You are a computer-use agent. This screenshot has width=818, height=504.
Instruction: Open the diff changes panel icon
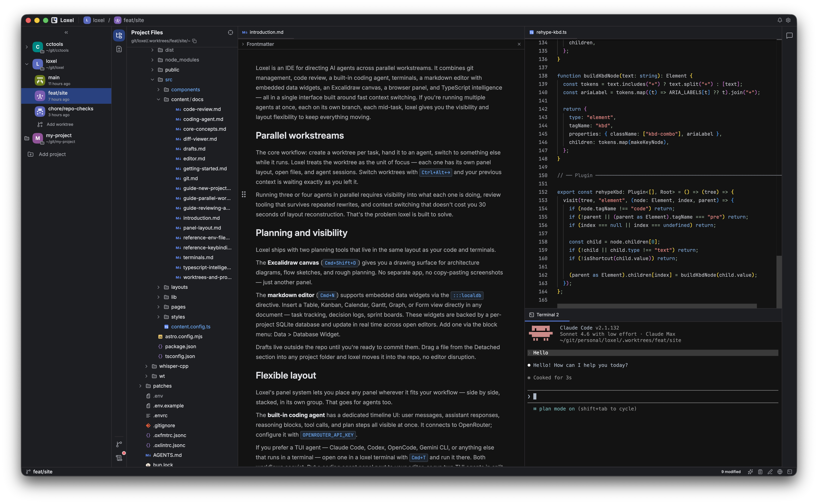[119, 49]
